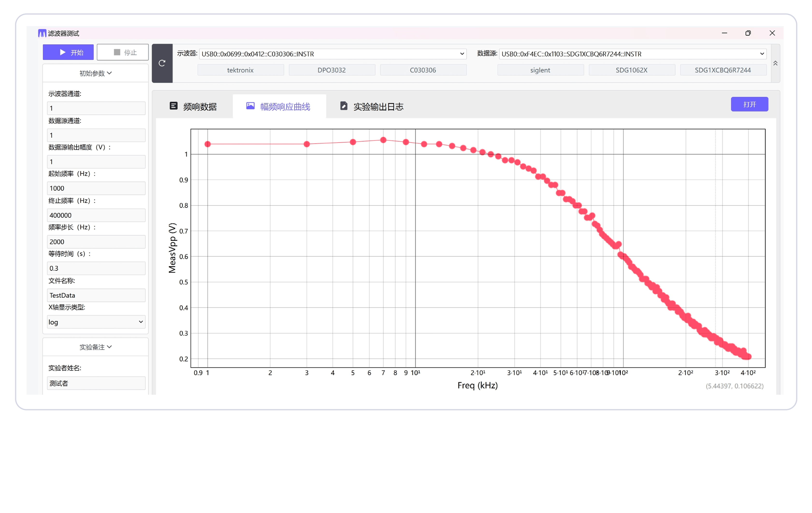The height and width of the screenshot is (513, 812).
Task: Switch to the 实验输出日志 tab
Action: (371, 107)
